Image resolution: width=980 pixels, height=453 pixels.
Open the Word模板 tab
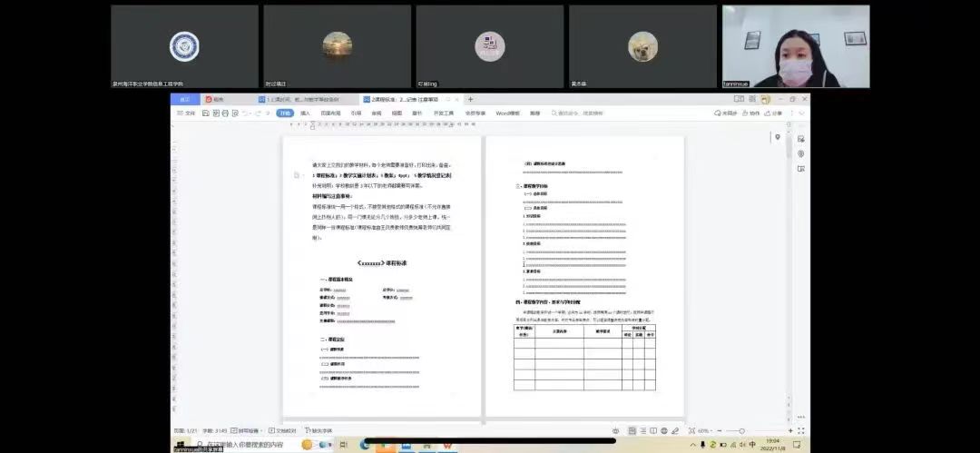tap(507, 113)
